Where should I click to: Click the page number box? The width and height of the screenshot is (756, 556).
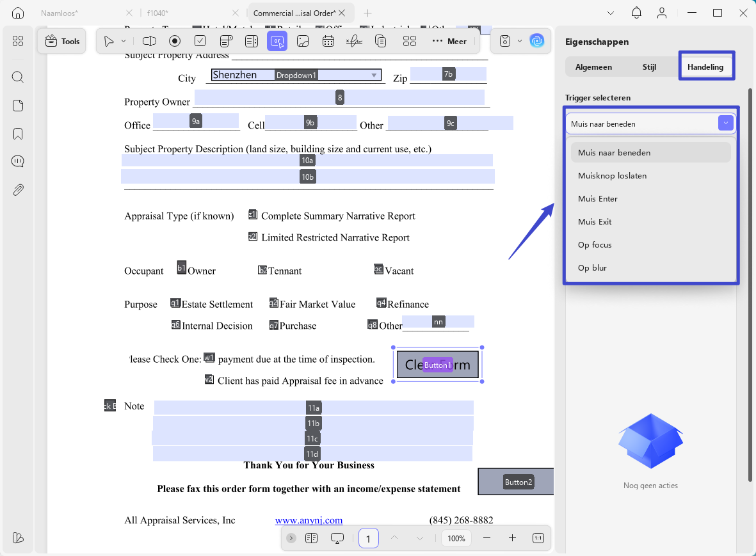(368, 538)
